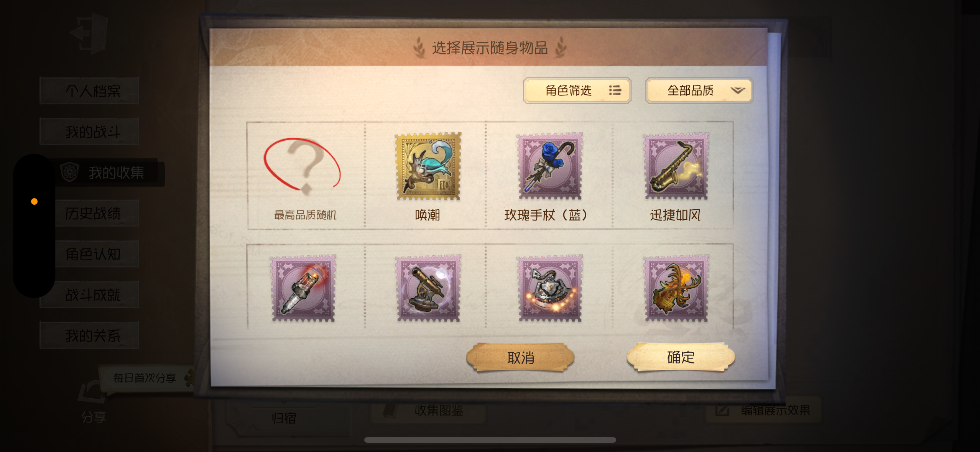Pick the 迅捷如风 saxophone stamp

click(x=676, y=166)
